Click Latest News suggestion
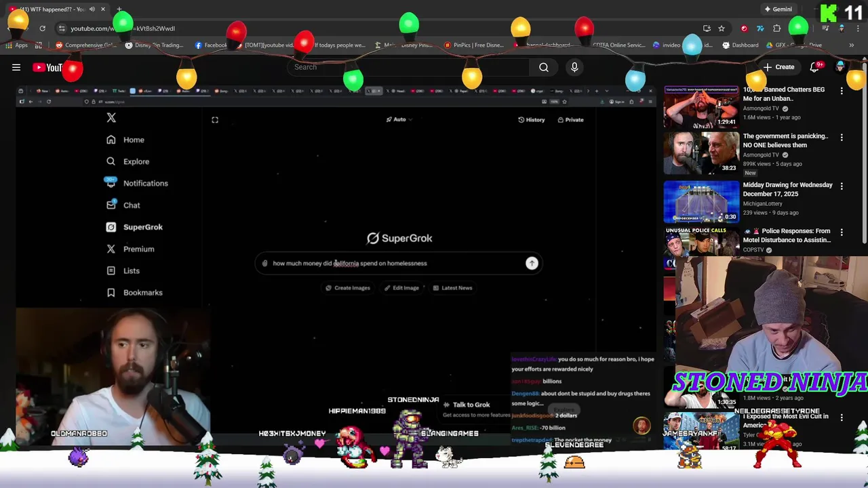868x488 pixels. 452,288
